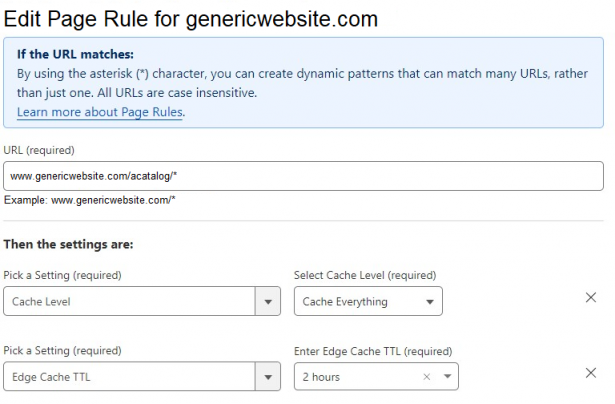
Task: Click the 'If the URL matches' info title
Action: pyautogui.click(x=75, y=53)
